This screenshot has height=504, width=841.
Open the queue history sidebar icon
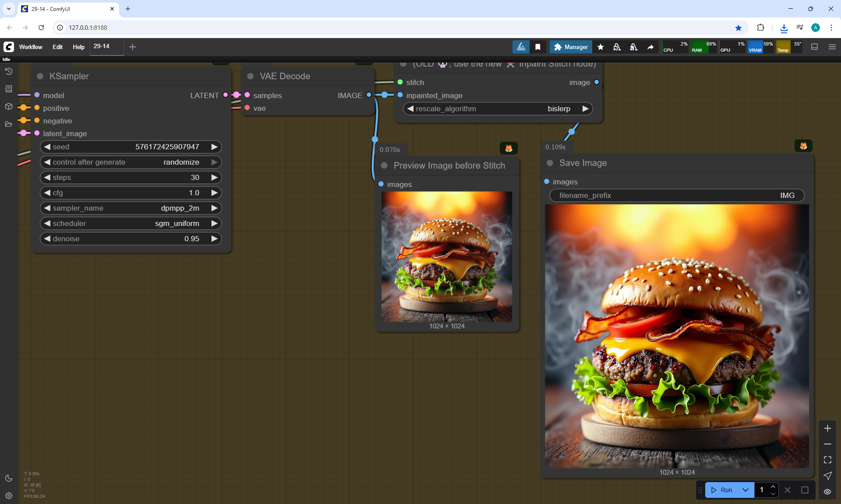tap(8, 71)
